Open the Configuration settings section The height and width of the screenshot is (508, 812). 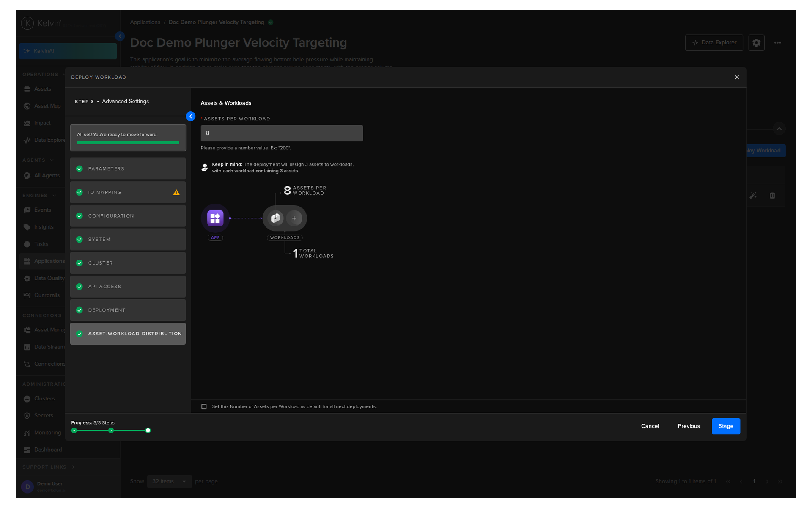128,216
